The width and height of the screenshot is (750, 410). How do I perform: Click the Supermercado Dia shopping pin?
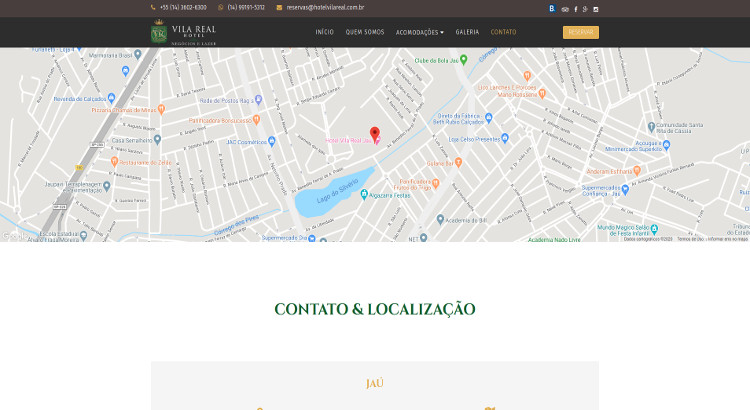click(x=312, y=238)
